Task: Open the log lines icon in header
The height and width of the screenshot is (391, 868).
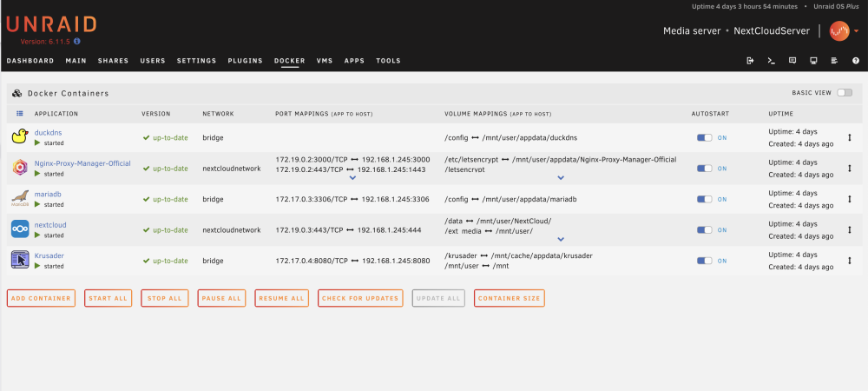Action: click(x=834, y=60)
